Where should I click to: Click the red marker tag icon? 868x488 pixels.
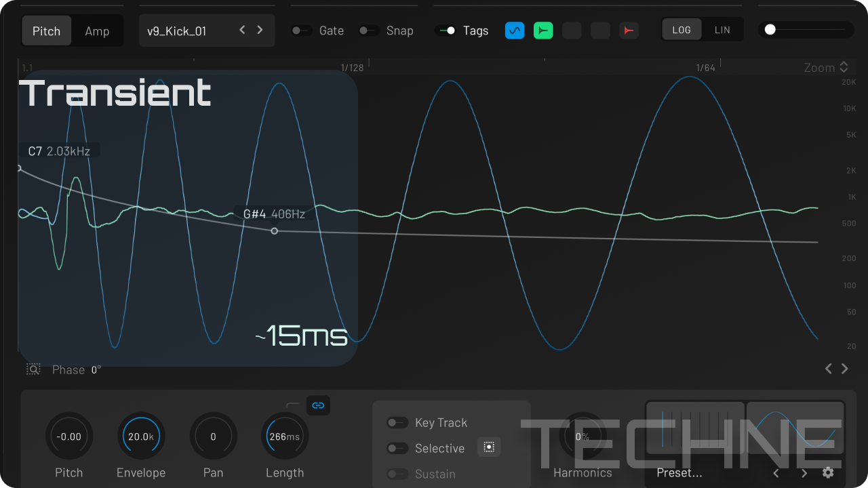coord(629,30)
